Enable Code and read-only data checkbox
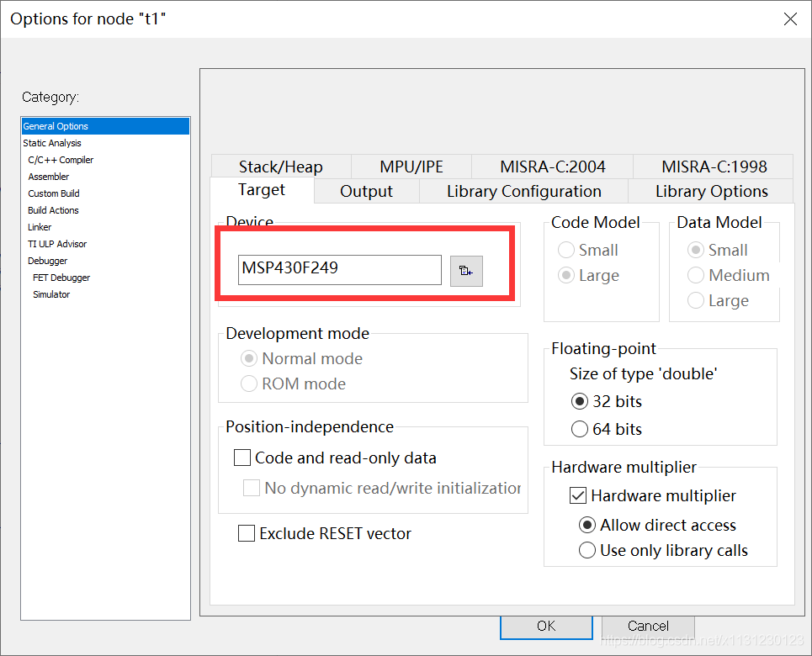Screen dimensions: 812x656 coord(243,458)
